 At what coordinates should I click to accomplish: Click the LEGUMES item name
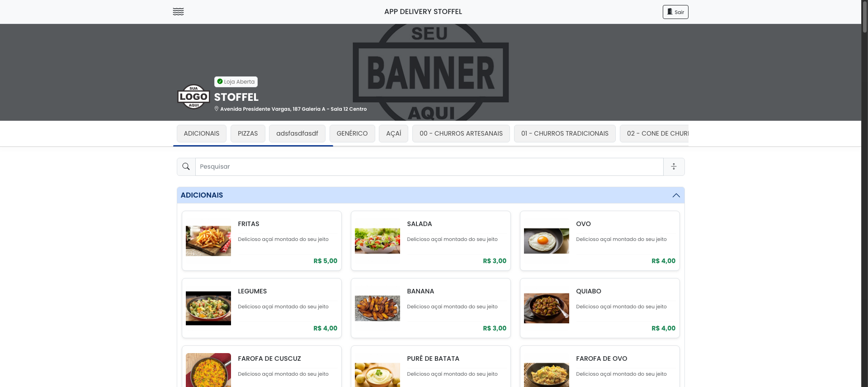(252, 292)
